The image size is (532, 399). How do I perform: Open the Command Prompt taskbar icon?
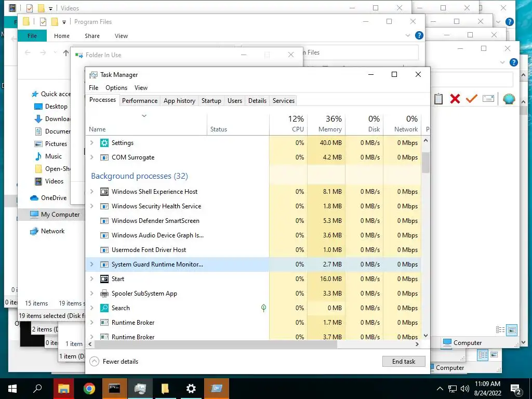[x=114, y=389]
